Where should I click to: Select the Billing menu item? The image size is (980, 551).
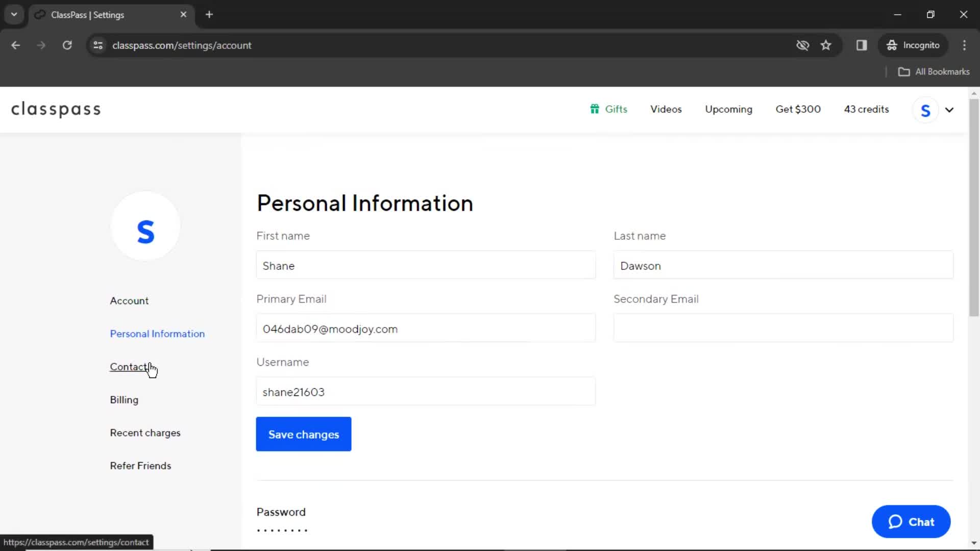pyautogui.click(x=124, y=399)
